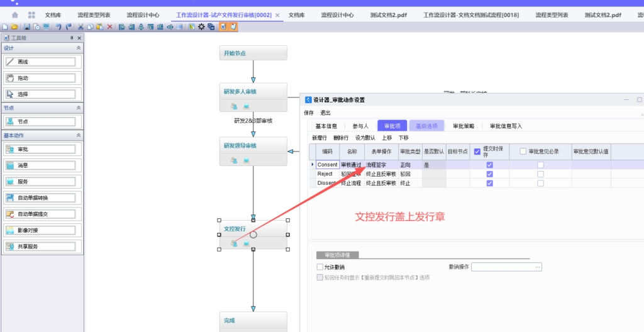Click the Paste clipboard icon

(100, 26)
